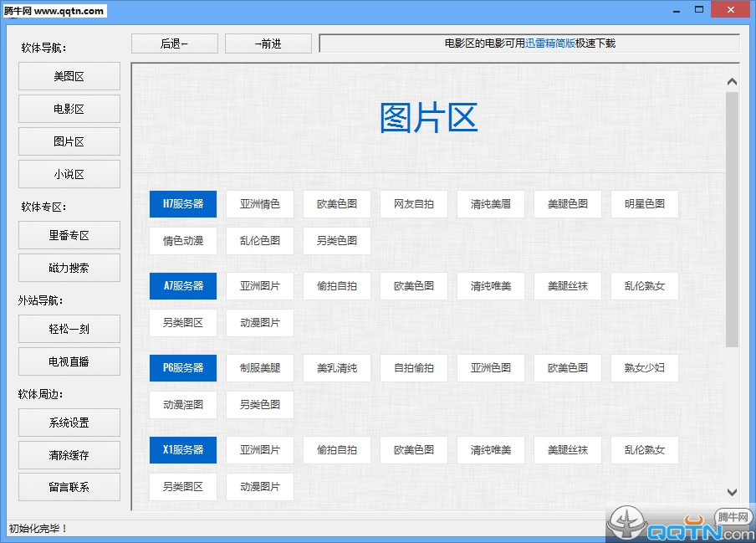
Task: Click status text 初始化完毕！
Action: pyautogui.click(x=38, y=529)
